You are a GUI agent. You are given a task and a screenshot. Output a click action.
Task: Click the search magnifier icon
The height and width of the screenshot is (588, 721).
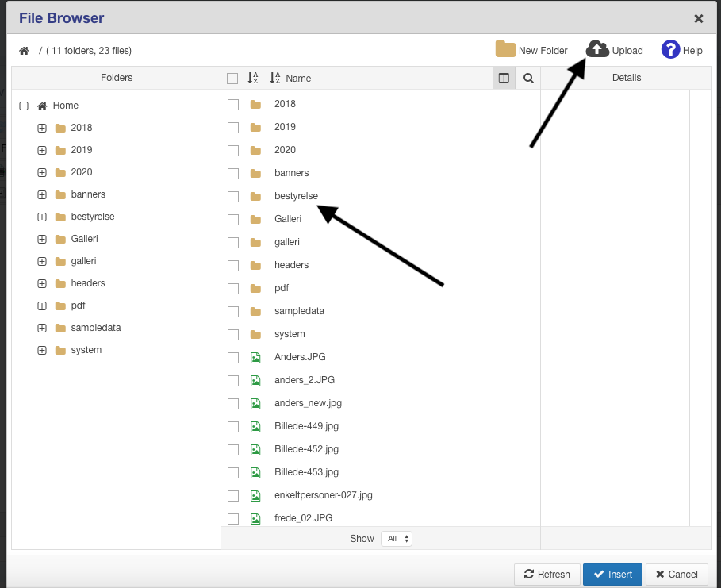[528, 78]
